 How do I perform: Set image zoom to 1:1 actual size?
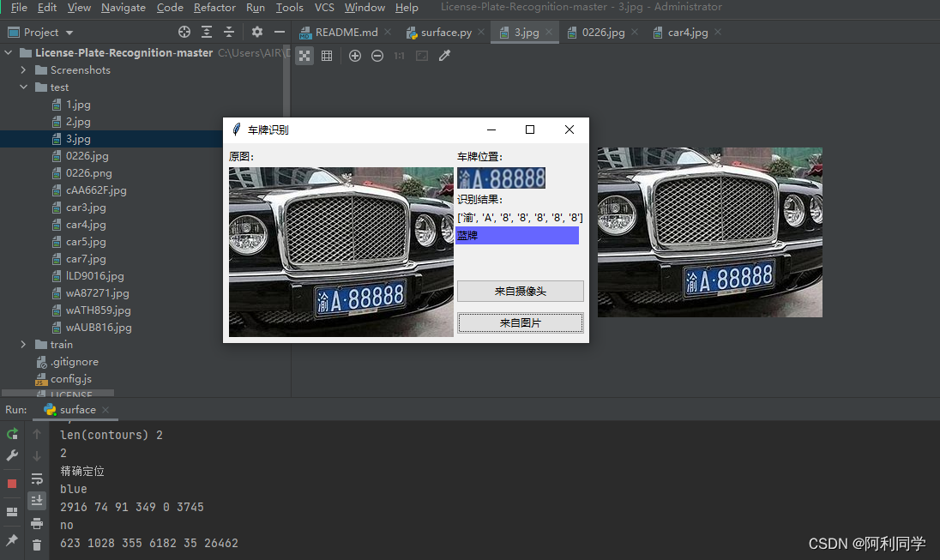[x=400, y=56]
